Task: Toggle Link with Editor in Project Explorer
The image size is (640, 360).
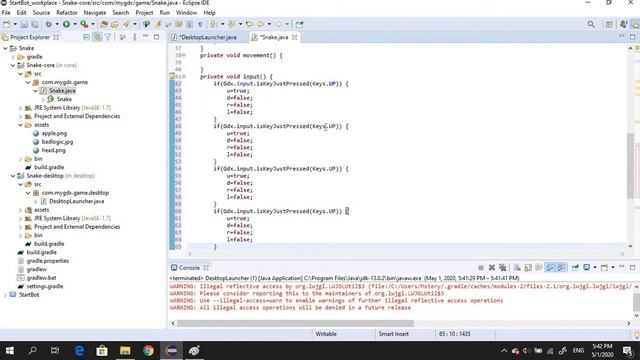Action: (97, 37)
